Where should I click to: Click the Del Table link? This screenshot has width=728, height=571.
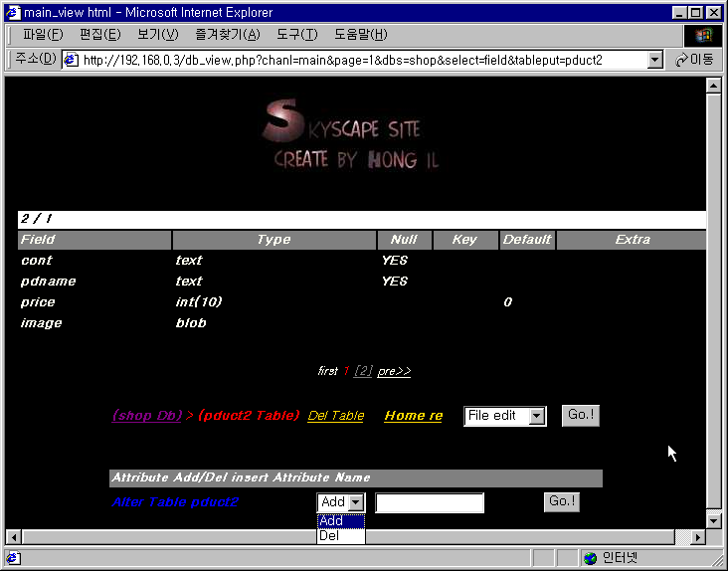336,416
